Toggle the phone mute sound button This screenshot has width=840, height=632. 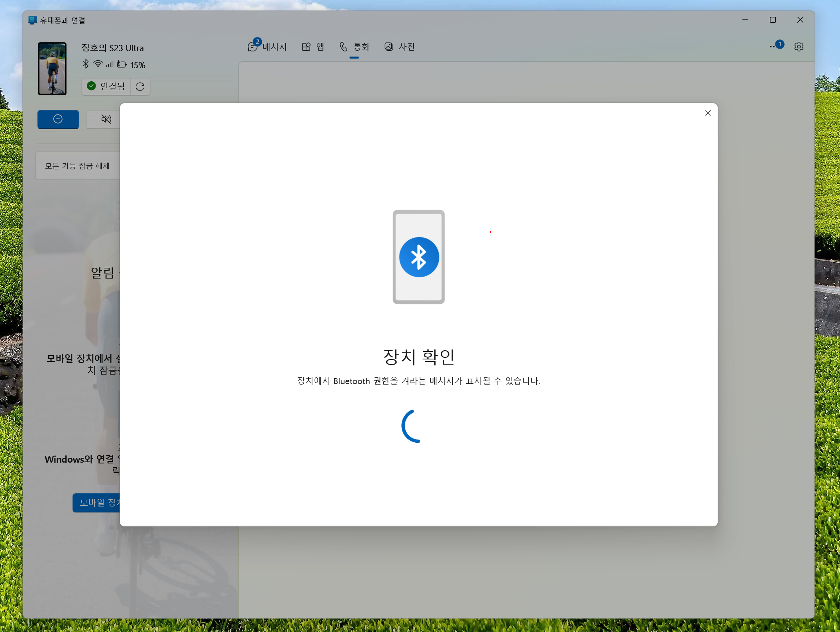(106, 119)
